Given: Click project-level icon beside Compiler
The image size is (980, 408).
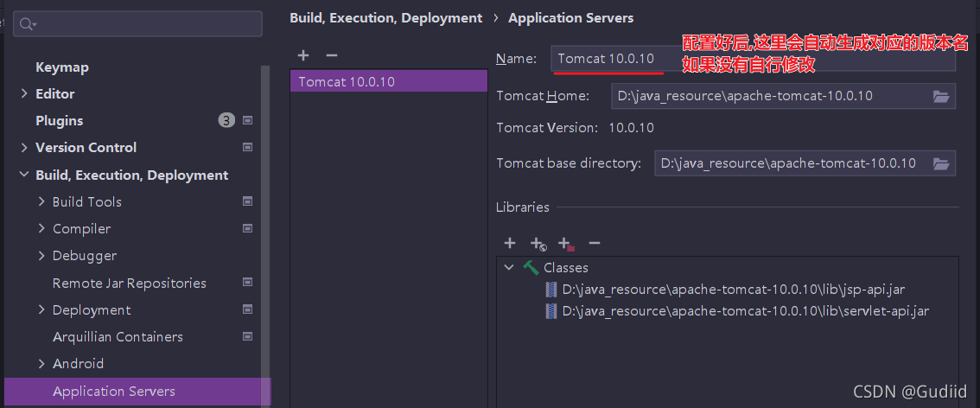Looking at the screenshot, I should point(247,229).
